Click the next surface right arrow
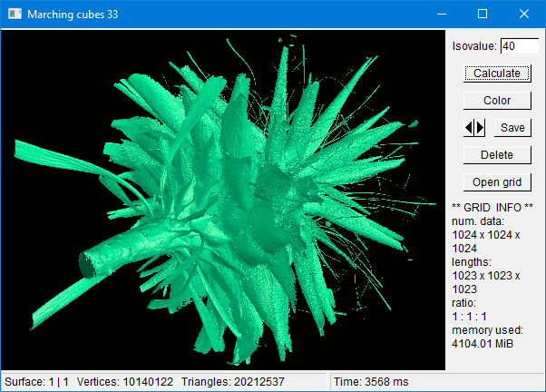Screen dimensions: 546x392 click(x=481, y=128)
